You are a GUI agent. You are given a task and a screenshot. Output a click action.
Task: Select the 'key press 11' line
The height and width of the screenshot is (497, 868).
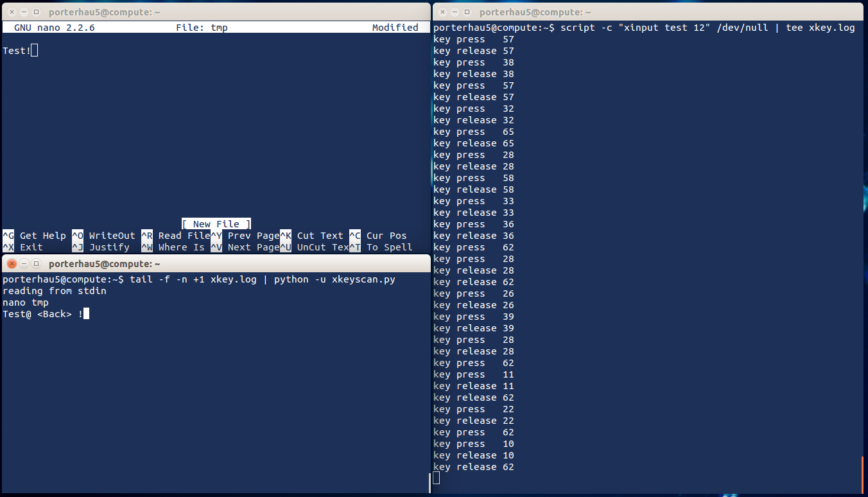click(474, 374)
